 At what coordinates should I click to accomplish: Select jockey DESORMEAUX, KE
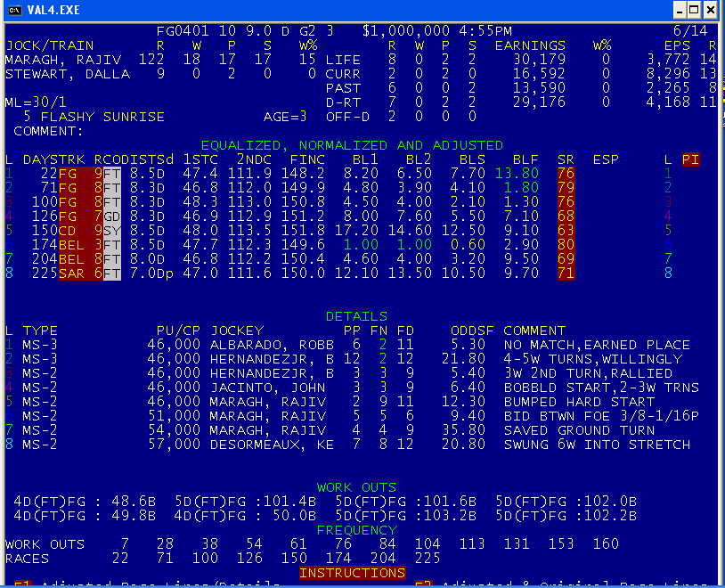coord(272,445)
